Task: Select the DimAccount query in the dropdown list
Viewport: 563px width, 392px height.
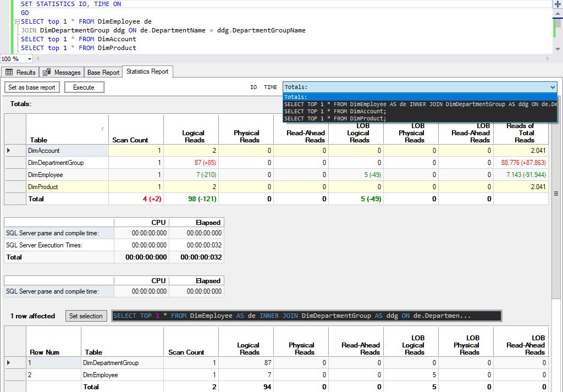Action: point(341,111)
